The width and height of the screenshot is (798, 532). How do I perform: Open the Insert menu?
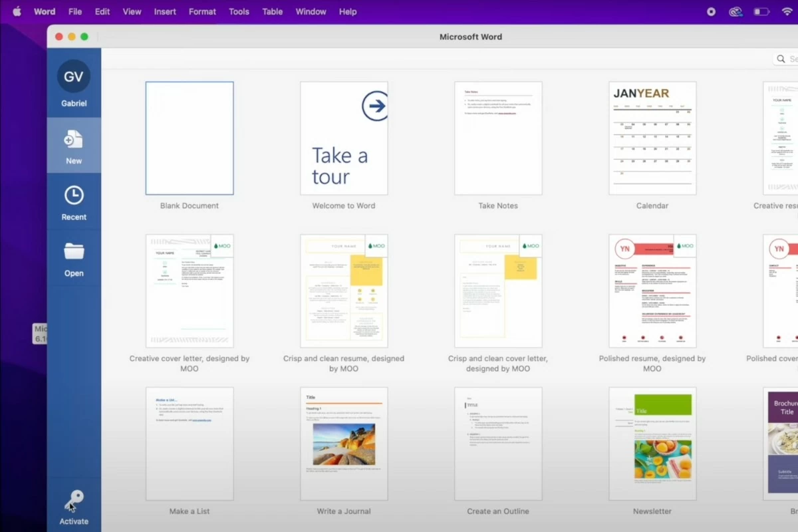point(165,11)
